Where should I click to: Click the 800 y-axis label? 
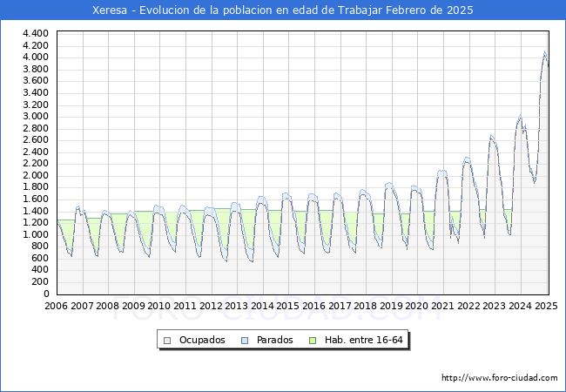40,247
